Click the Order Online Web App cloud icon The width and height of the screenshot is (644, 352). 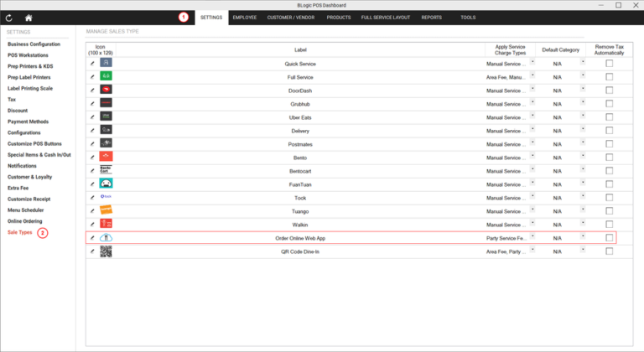[106, 237]
